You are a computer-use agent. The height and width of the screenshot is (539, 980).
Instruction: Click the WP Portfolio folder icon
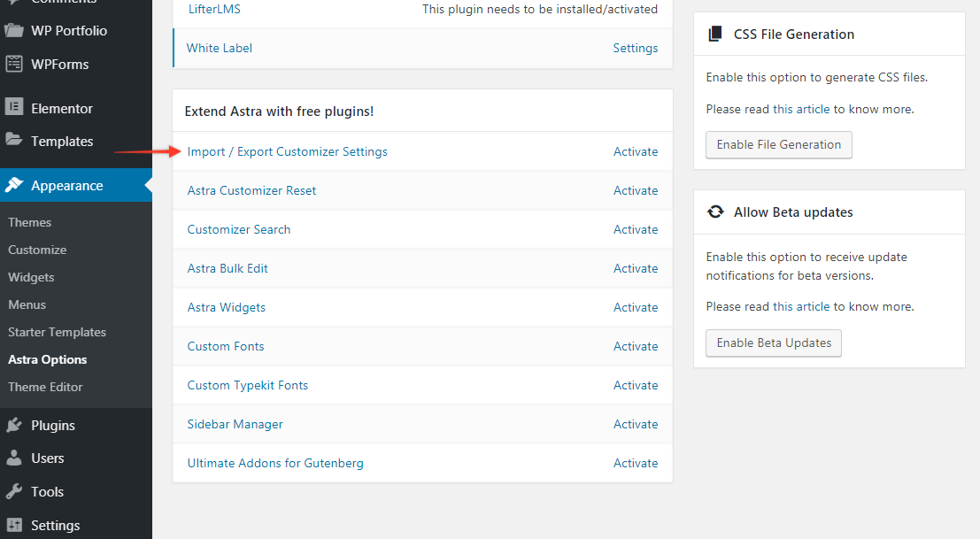pyautogui.click(x=14, y=30)
